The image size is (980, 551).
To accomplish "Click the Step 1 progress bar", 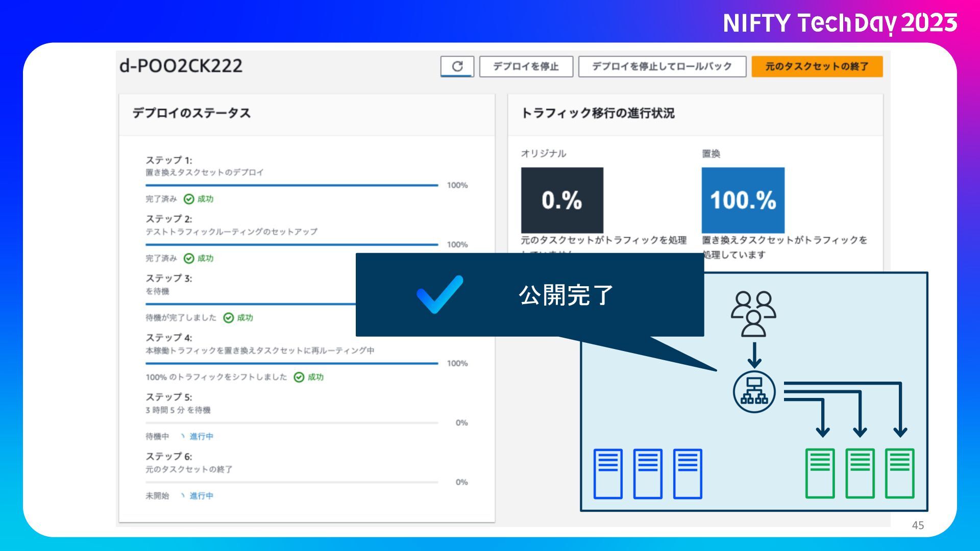I will click(291, 185).
